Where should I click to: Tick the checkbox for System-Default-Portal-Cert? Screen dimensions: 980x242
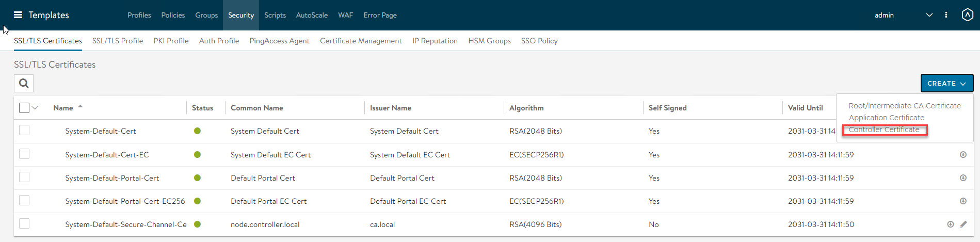(x=24, y=178)
